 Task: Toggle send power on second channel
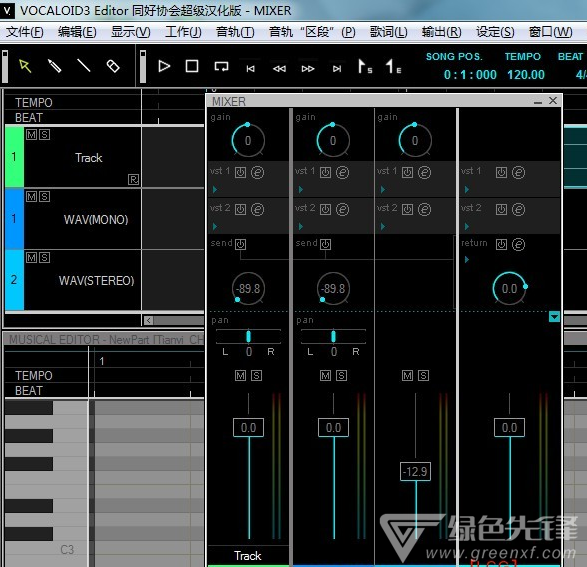click(x=325, y=244)
